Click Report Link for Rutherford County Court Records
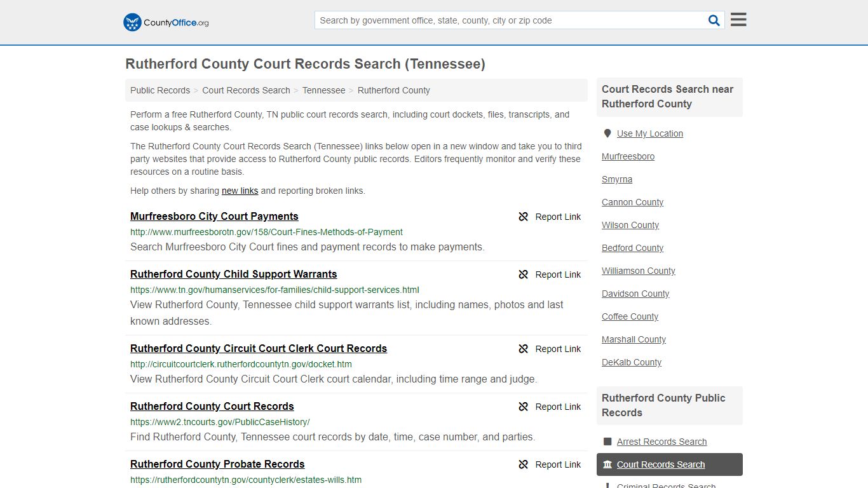868x488 pixels. pyautogui.click(x=558, y=407)
